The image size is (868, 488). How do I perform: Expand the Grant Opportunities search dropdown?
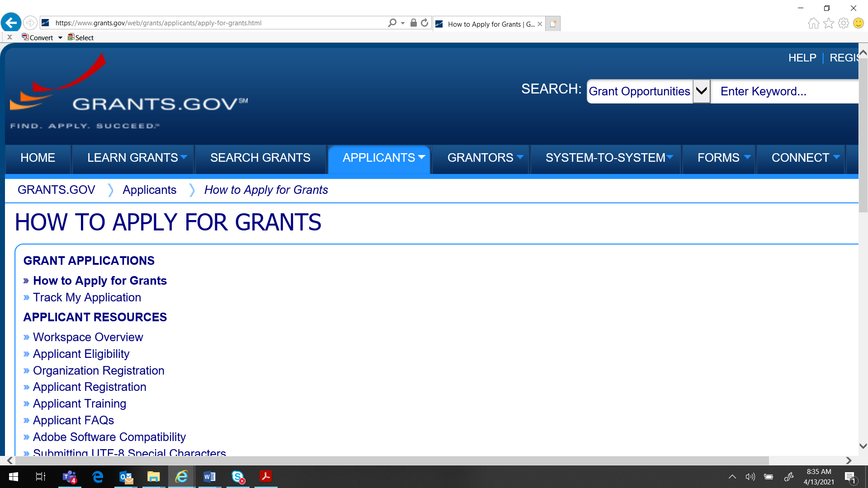point(701,91)
